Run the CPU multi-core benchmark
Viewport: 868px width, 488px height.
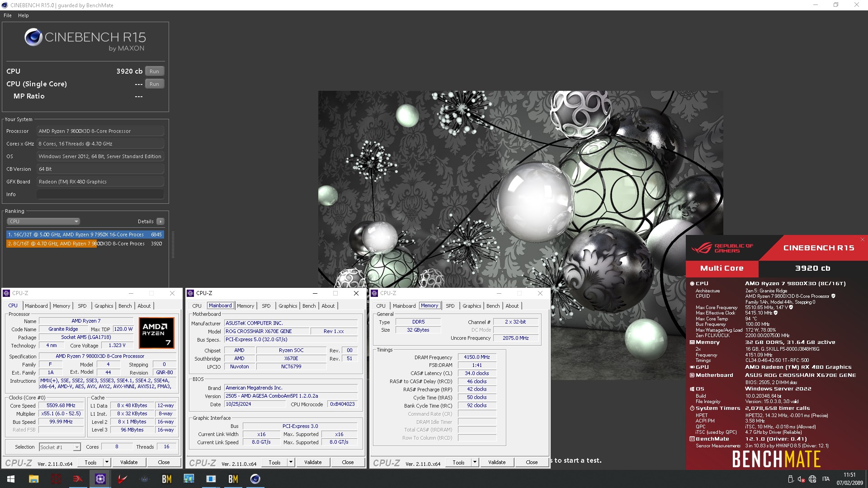[155, 71]
